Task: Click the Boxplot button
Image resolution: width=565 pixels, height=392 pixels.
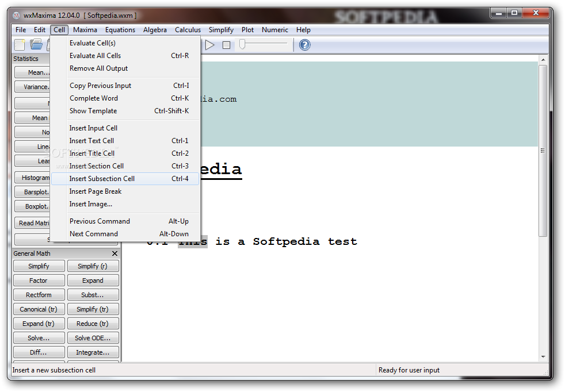Action: pyautogui.click(x=32, y=206)
